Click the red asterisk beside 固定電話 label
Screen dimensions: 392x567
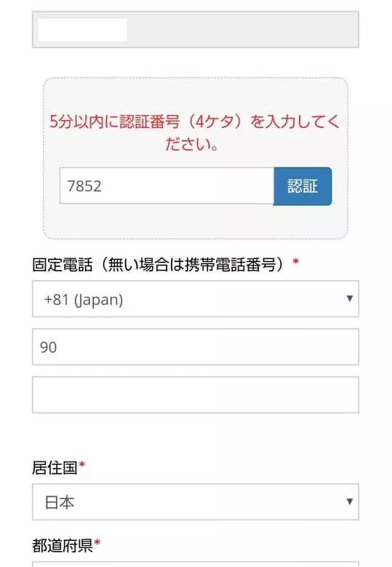295,261
